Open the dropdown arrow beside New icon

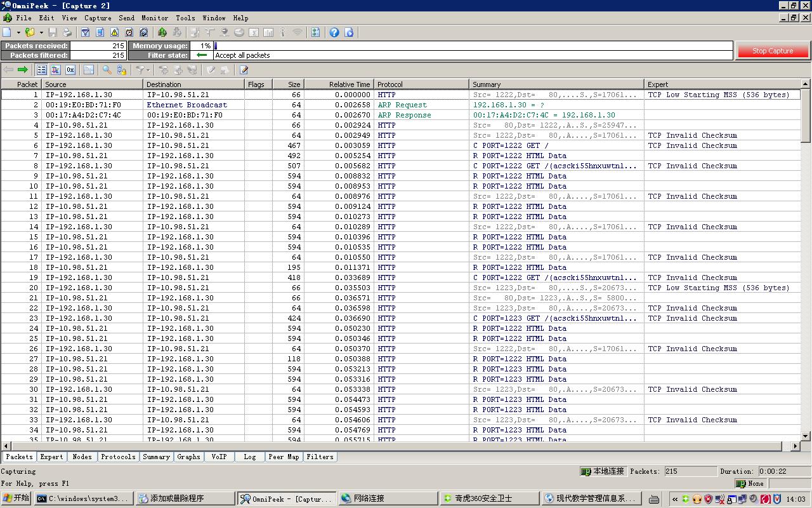18,32
